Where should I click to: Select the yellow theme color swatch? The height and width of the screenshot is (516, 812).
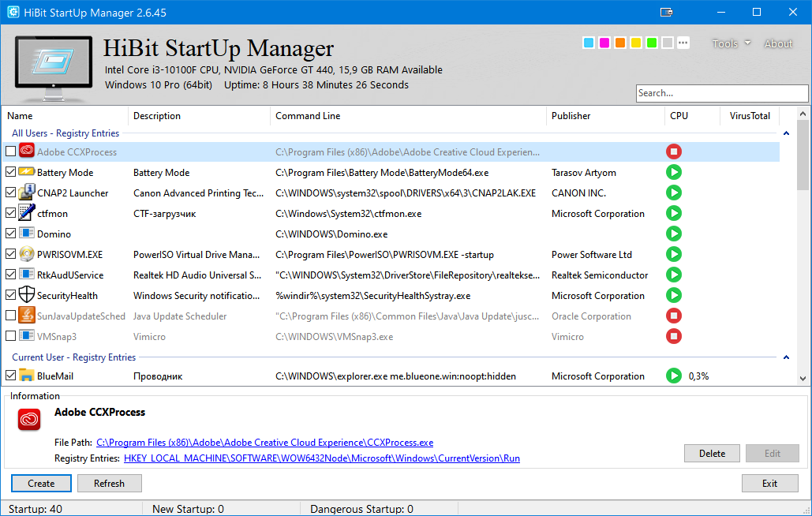tap(636, 43)
